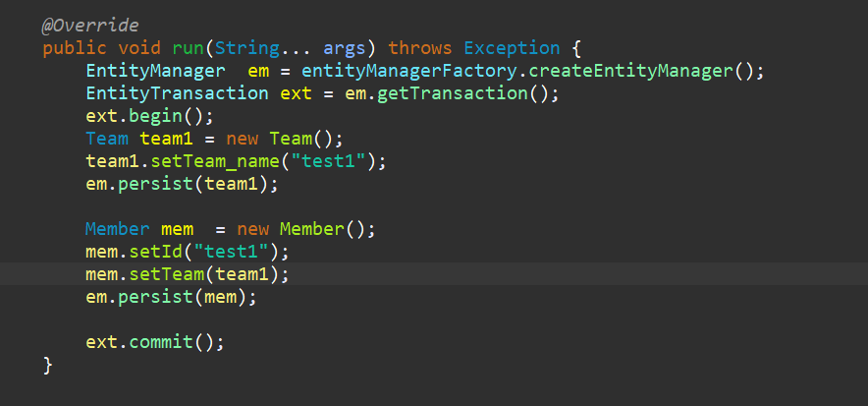Click 'team1' variable in its declaration
Viewport: 868px width, 406px height.
(166, 139)
